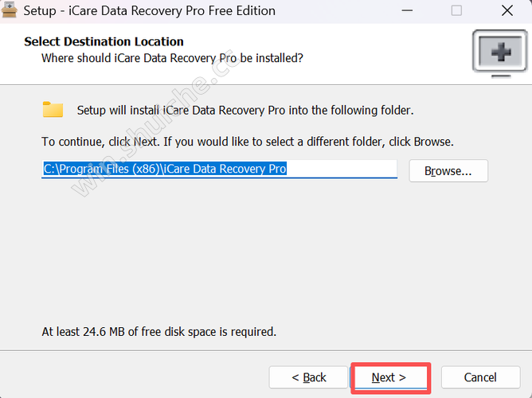This screenshot has width=532, height=398.
Task: Click the "Where should iCare be installed?" subheading
Action: pyautogui.click(x=172, y=58)
